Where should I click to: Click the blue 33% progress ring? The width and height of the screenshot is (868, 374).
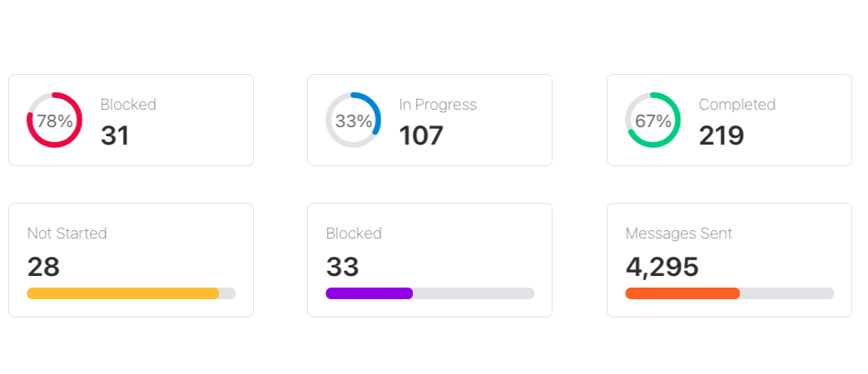[353, 121]
